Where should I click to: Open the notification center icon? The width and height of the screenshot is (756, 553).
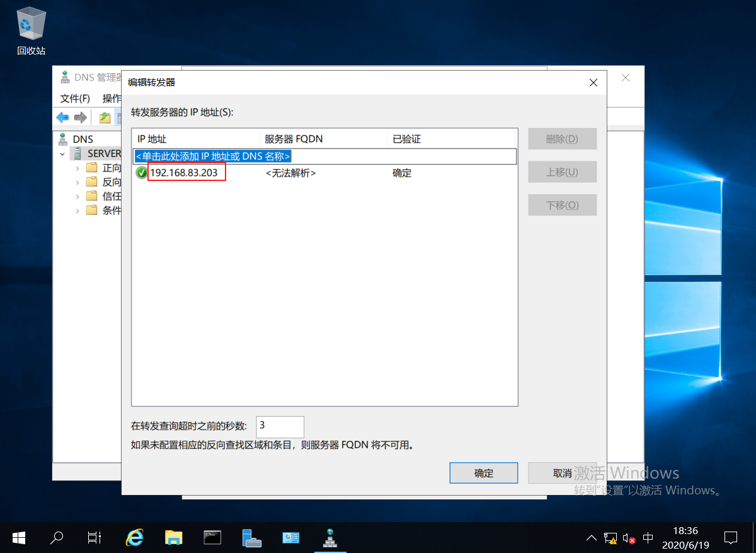tap(731, 537)
